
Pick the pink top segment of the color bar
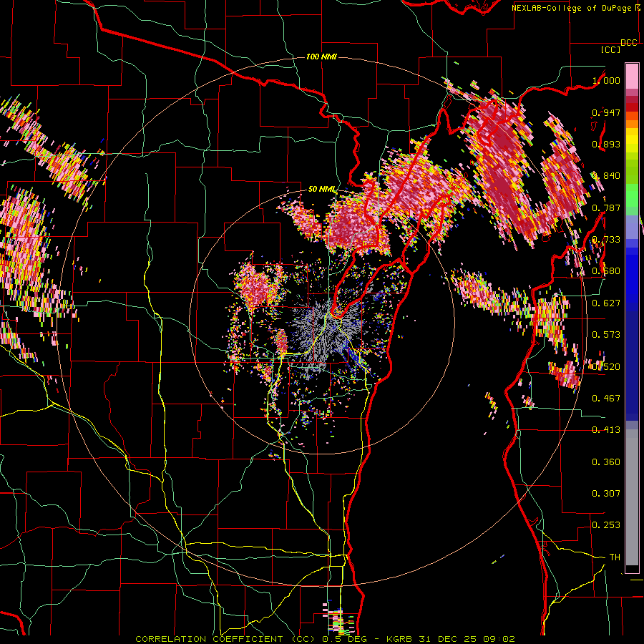point(632,77)
